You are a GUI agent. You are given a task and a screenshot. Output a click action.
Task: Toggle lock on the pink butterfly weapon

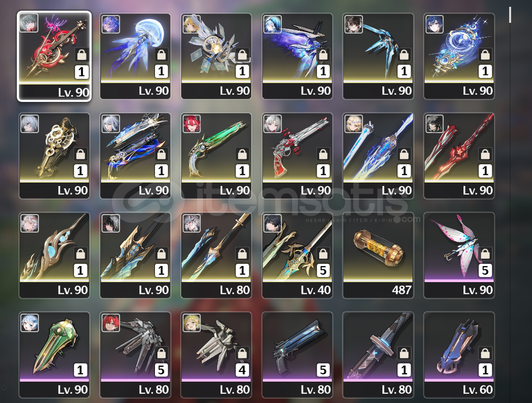click(485, 253)
